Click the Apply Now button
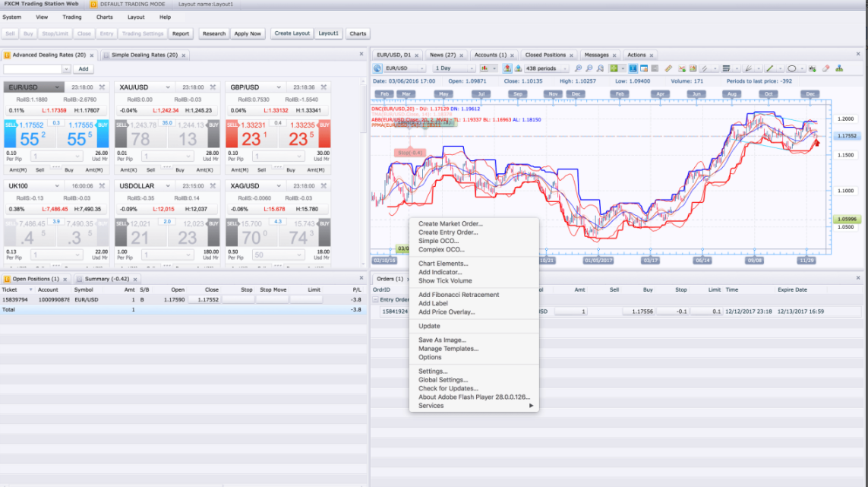This screenshot has width=868, height=487. pyautogui.click(x=248, y=33)
